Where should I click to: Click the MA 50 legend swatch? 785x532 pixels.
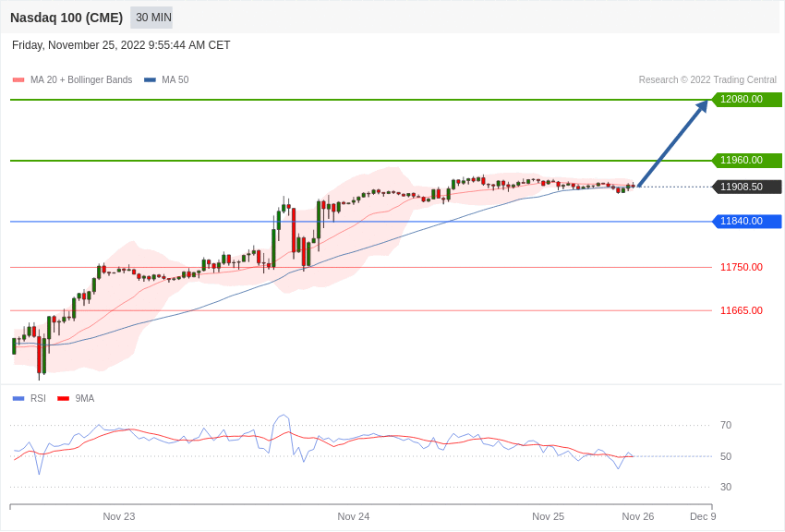click(150, 79)
